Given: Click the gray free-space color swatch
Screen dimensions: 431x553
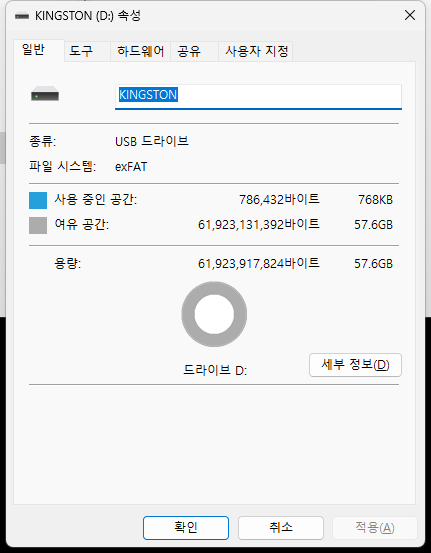Looking at the screenshot, I should pyautogui.click(x=38, y=225).
